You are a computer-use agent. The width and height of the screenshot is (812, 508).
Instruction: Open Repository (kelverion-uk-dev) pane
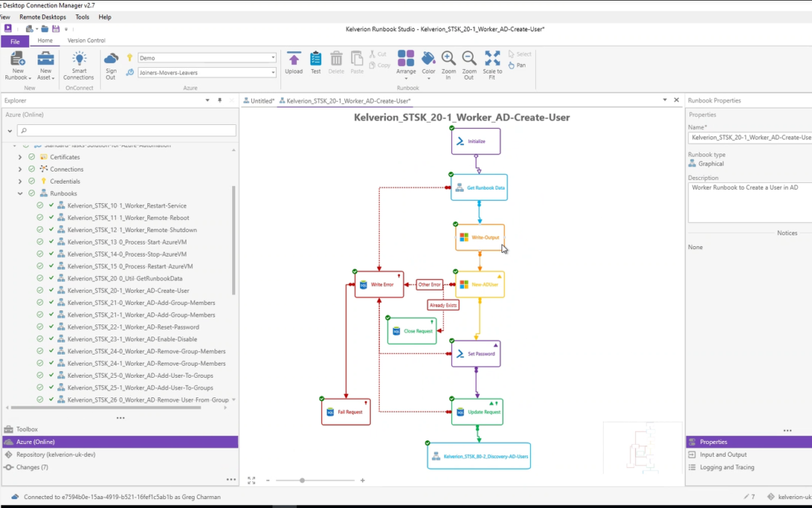click(120, 455)
